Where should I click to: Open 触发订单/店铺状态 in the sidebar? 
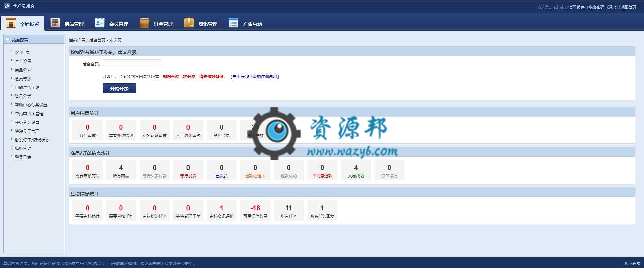[32, 140]
